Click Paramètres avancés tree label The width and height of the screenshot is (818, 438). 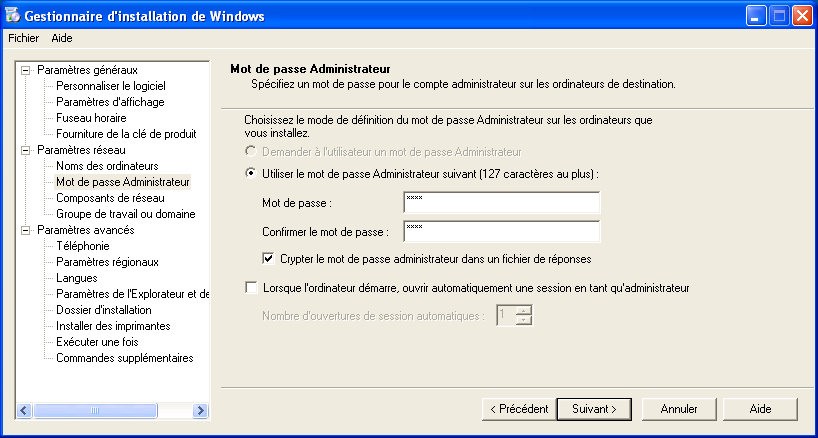coord(86,230)
